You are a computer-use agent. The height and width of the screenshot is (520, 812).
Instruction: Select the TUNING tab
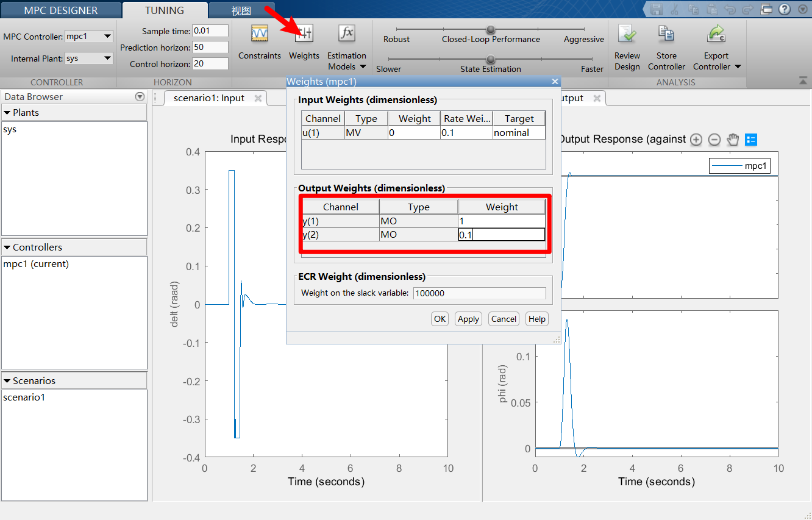click(x=165, y=10)
